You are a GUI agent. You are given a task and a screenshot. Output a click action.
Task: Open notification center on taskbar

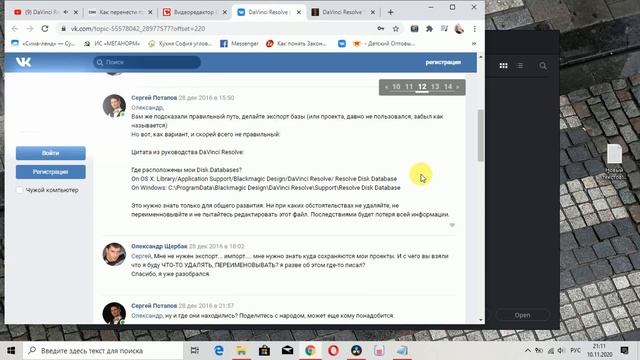[624, 350]
